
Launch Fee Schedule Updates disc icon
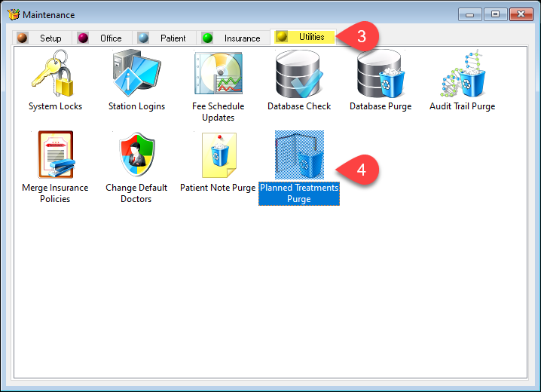click(218, 73)
